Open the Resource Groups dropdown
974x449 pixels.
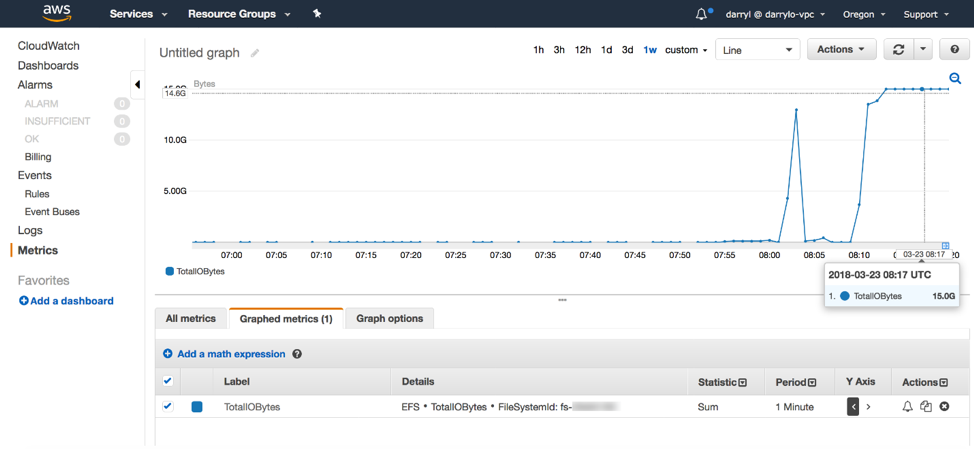(239, 14)
